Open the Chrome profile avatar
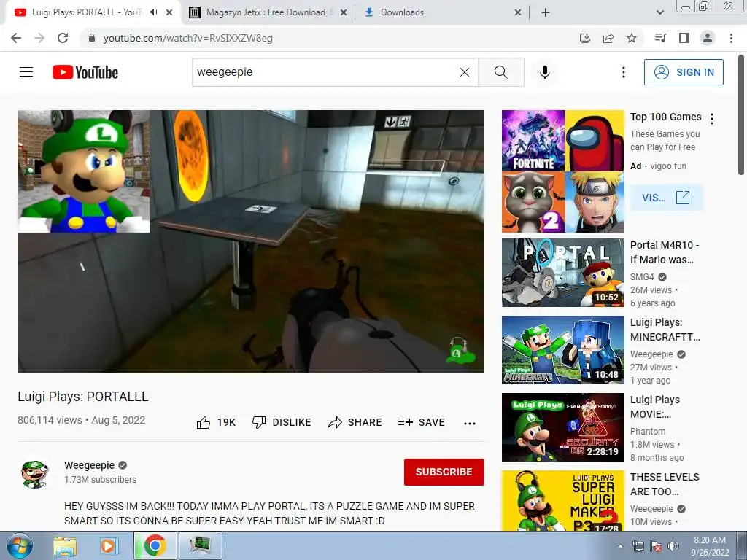This screenshot has height=560, width=747. (708, 38)
